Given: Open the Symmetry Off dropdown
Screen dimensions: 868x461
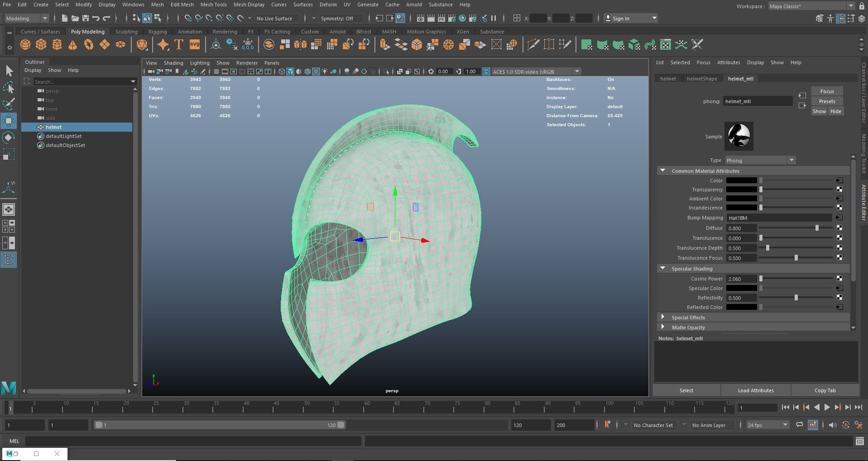Looking at the screenshot, I should 341,18.
